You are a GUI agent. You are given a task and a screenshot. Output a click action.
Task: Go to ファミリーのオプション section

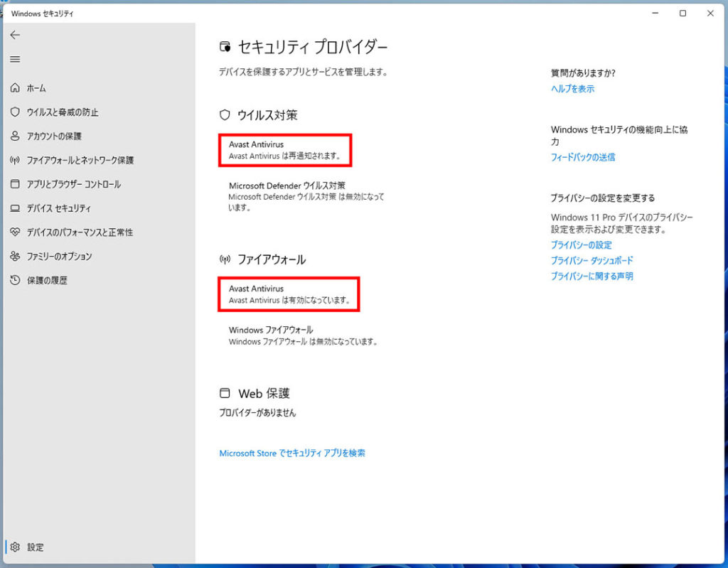point(59,256)
